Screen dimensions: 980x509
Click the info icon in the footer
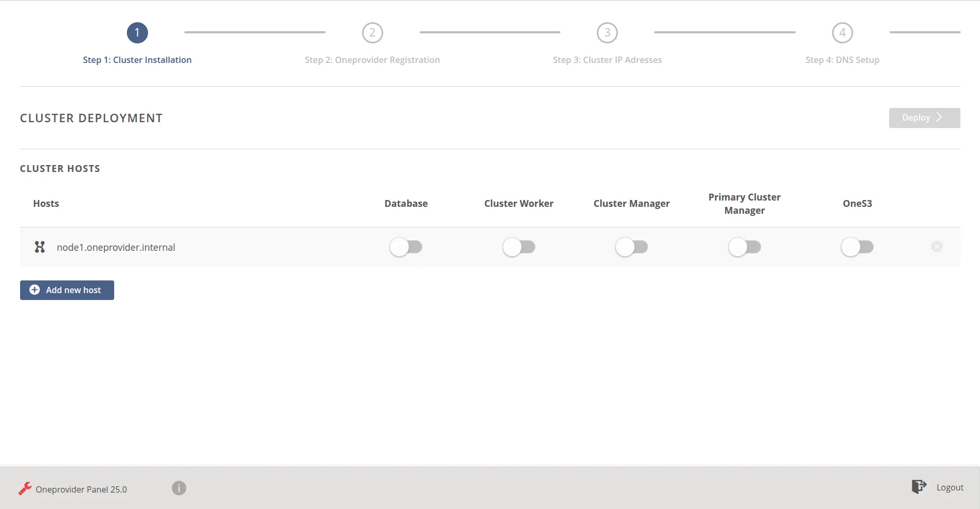pos(178,488)
